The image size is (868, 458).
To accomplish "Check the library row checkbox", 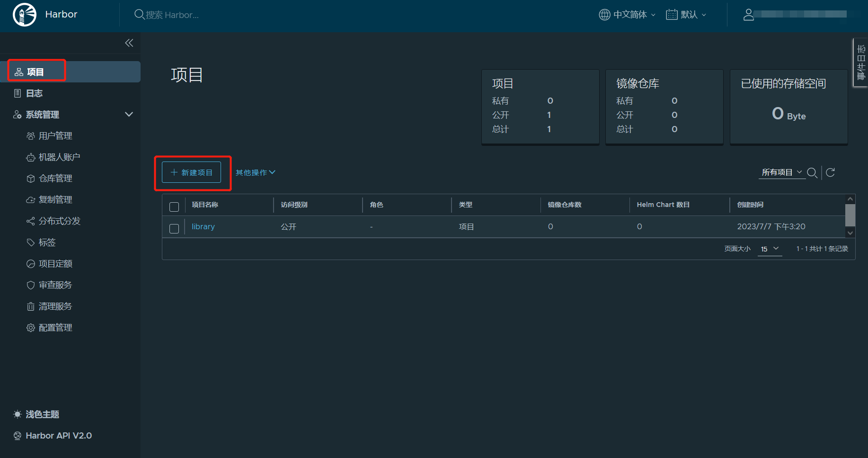I will pos(174,229).
